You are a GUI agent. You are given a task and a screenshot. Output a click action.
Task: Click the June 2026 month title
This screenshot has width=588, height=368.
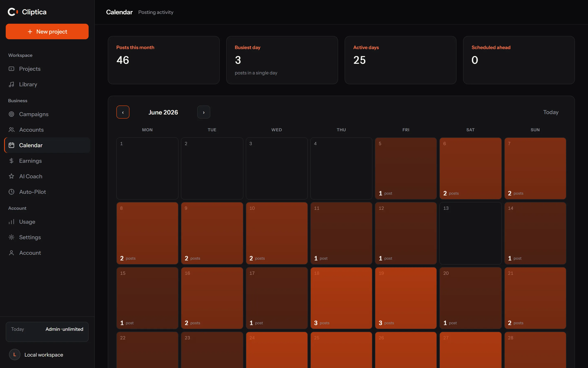tap(163, 112)
